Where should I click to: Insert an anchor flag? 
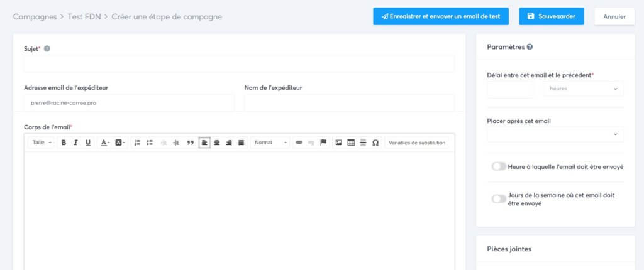[x=323, y=143]
